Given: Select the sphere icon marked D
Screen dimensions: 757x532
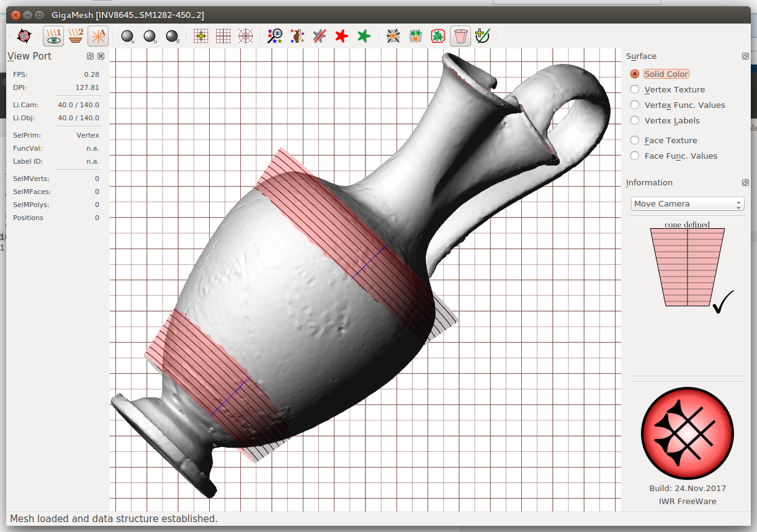Looking at the screenshot, I should point(150,37).
